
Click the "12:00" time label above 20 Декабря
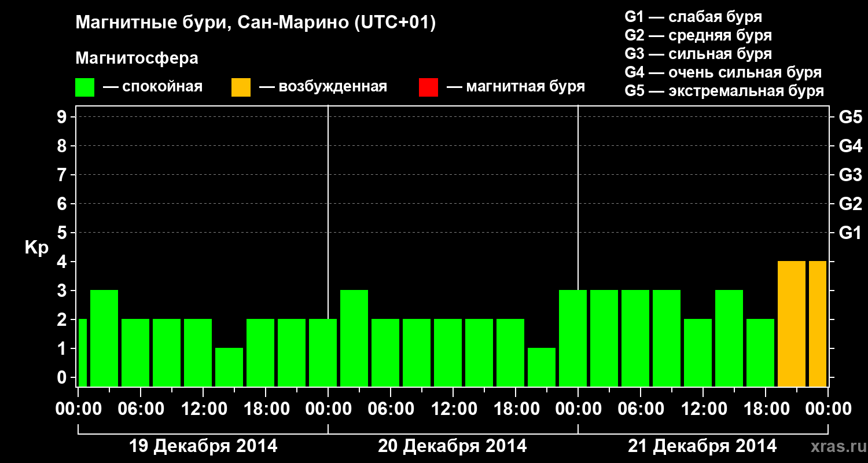(453, 409)
